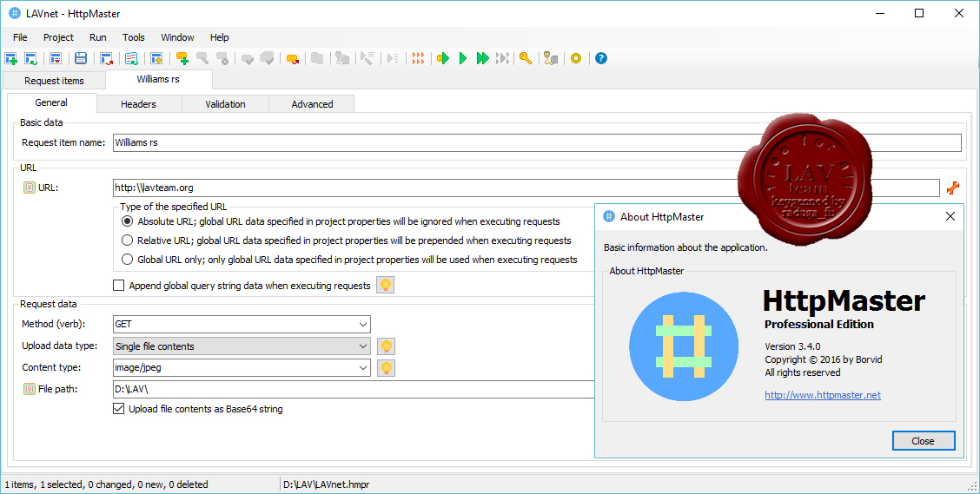Click the orange triple-arrows toolbar icon
The height and width of the screenshot is (494, 980).
[x=418, y=59]
